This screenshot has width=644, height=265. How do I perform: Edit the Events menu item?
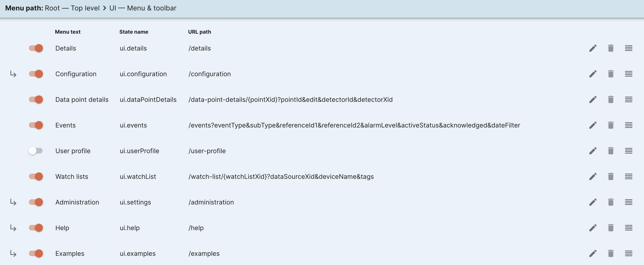(593, 125)
